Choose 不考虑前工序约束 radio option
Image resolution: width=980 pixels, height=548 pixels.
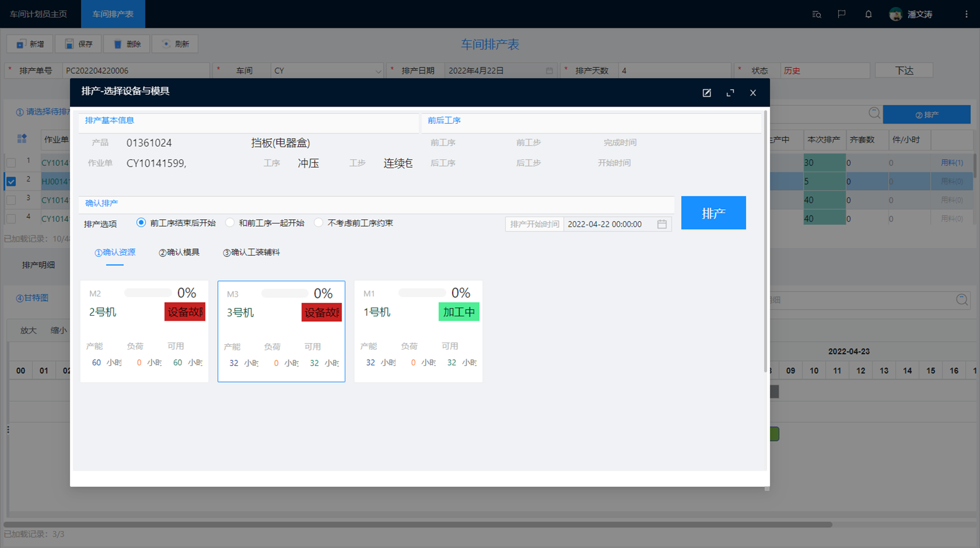coord(318,223)
